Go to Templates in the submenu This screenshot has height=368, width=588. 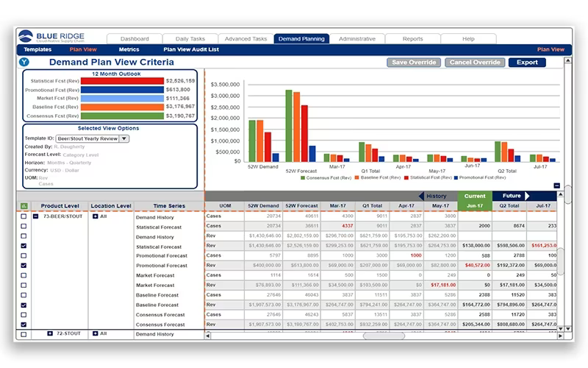(x=37, y=49)
